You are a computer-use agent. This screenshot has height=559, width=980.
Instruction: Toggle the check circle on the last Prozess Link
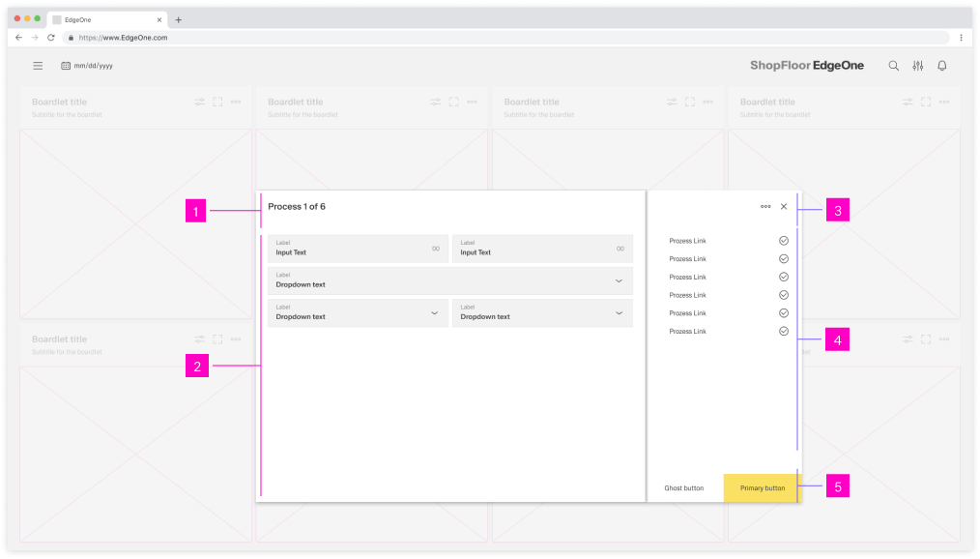(784, 331)
